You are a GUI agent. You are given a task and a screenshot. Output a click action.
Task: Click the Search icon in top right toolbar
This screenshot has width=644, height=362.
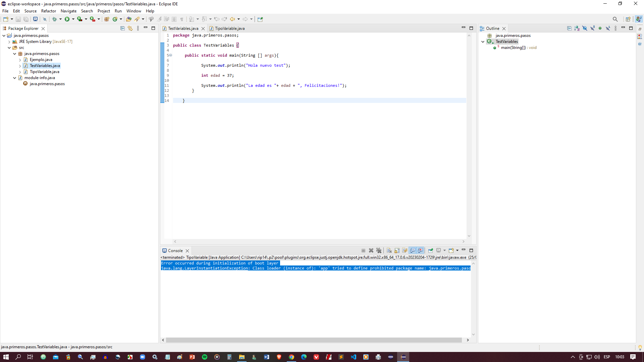click(x=615, y=19)
